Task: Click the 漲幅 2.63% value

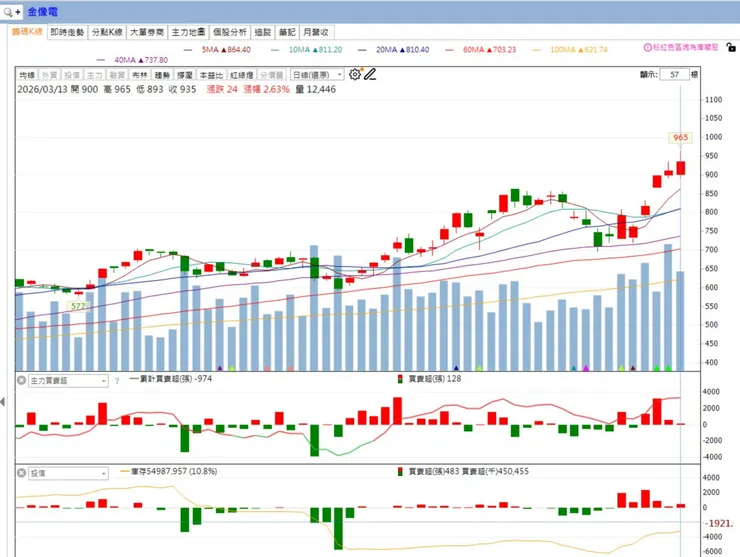Action: coord(267,89)
